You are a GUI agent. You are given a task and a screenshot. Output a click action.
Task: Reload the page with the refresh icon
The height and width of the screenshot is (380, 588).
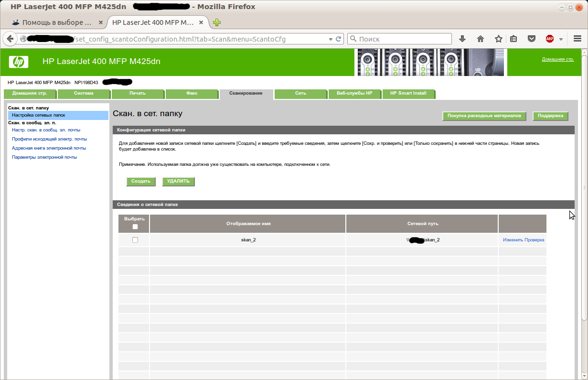click(339, 39)
